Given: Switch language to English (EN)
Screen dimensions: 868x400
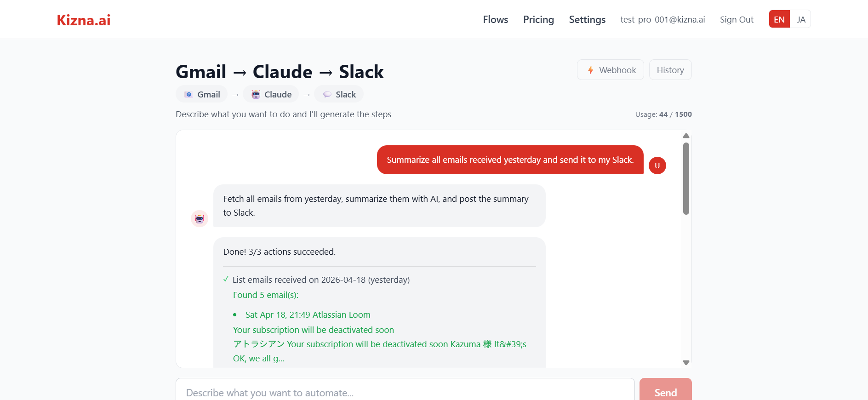Looking at the screenshot, I should 779,19.
